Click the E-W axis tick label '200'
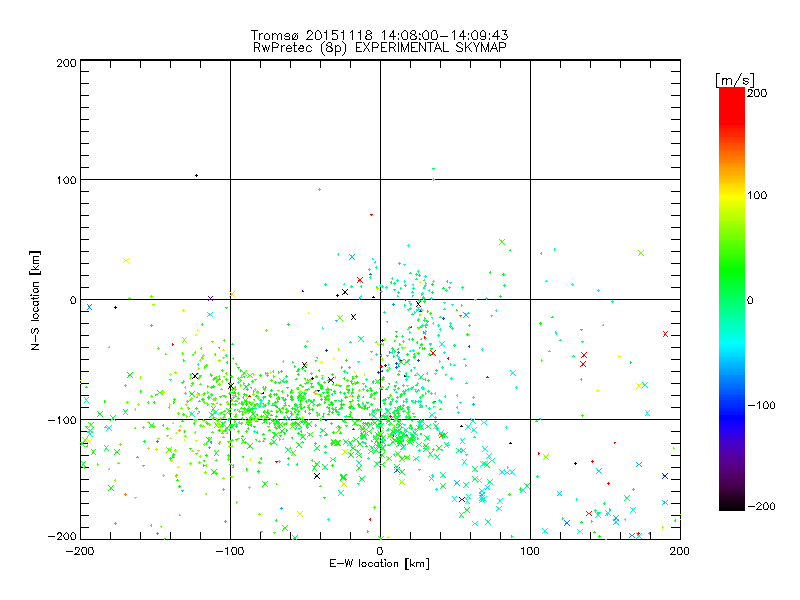Viewport: 800px width, 600px height. coord(680,551)
